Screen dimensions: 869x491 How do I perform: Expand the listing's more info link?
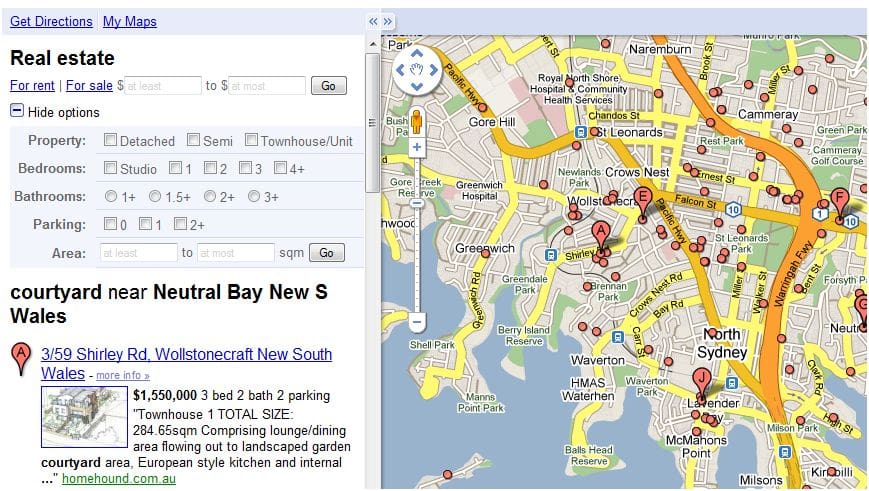pyautogui.click(x=123, y=375)
